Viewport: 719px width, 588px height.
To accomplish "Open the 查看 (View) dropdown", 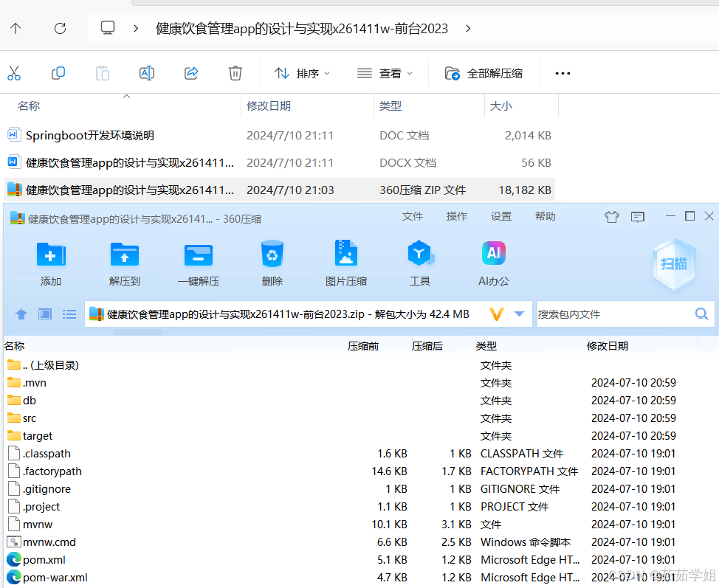I will (385, 73).
